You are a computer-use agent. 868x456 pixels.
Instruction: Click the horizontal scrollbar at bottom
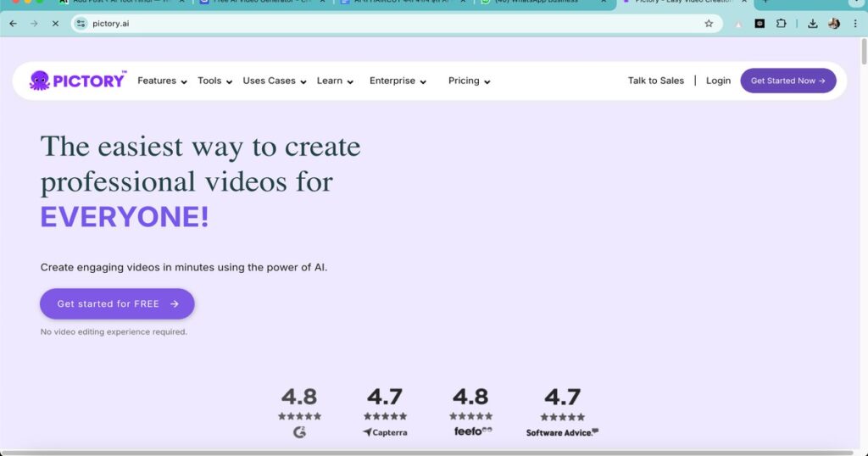(426, 453)
